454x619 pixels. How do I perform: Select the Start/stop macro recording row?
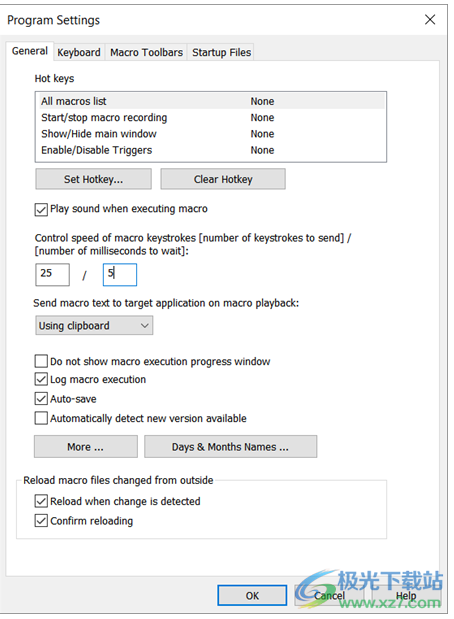(x=211, y=118)
